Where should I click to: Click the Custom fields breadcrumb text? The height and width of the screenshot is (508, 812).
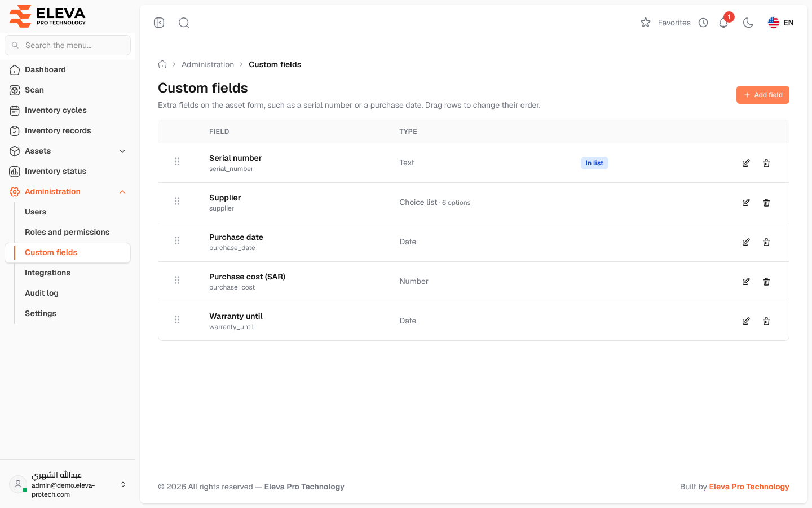point(275,64)
